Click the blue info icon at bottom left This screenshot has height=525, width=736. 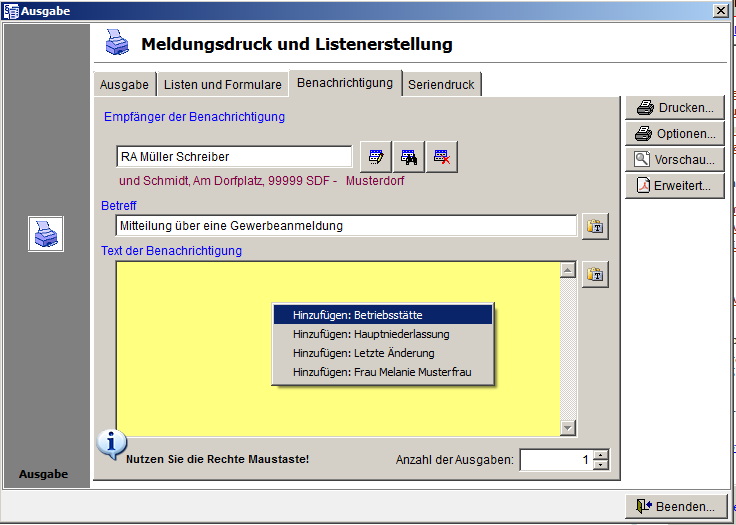point(112,443)
